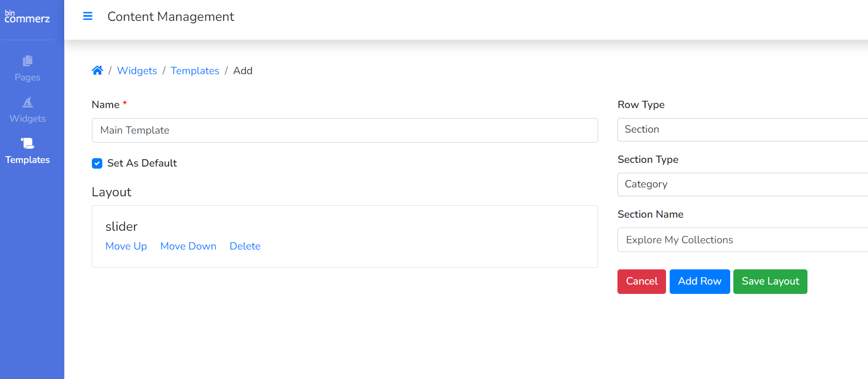Click the bin commerz logo

coord(27,17)
